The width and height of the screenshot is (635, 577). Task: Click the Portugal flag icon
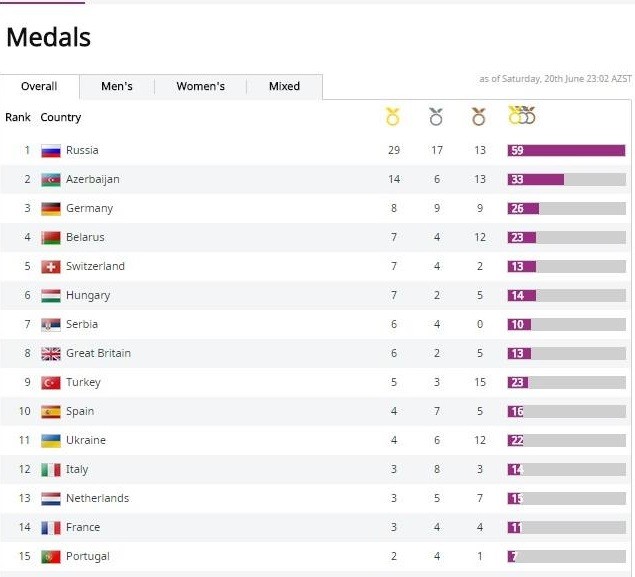[x=51, y=557]
